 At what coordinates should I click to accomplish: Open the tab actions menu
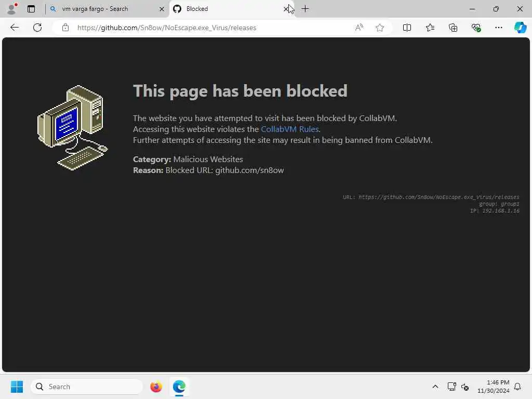coord(31,9)
